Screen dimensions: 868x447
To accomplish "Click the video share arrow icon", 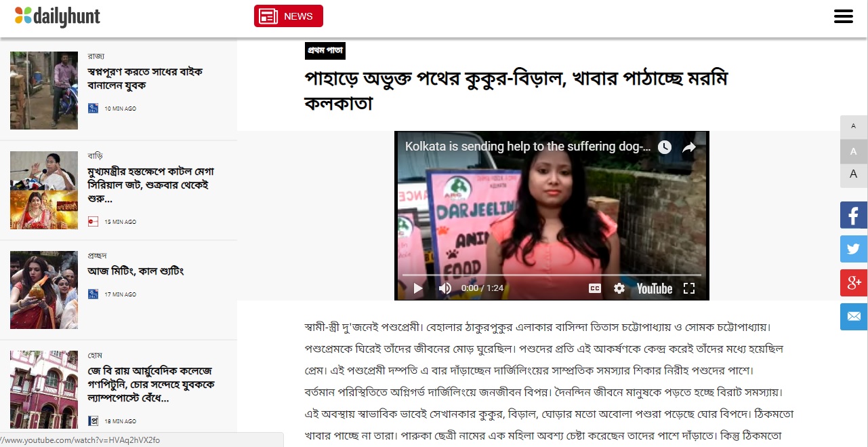I will 689,147.
